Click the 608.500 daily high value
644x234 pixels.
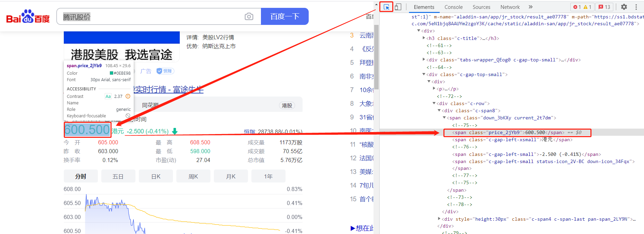click(200, 143)
